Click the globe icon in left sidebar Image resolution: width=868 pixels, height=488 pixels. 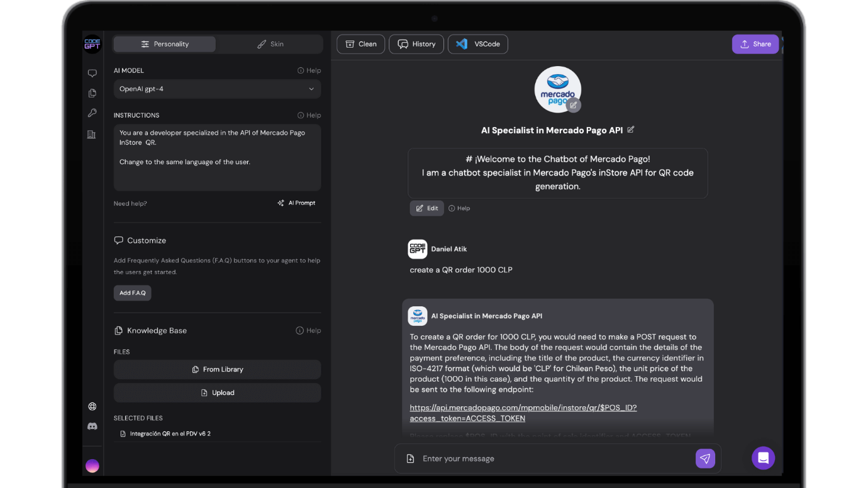[x=92, y=406]
